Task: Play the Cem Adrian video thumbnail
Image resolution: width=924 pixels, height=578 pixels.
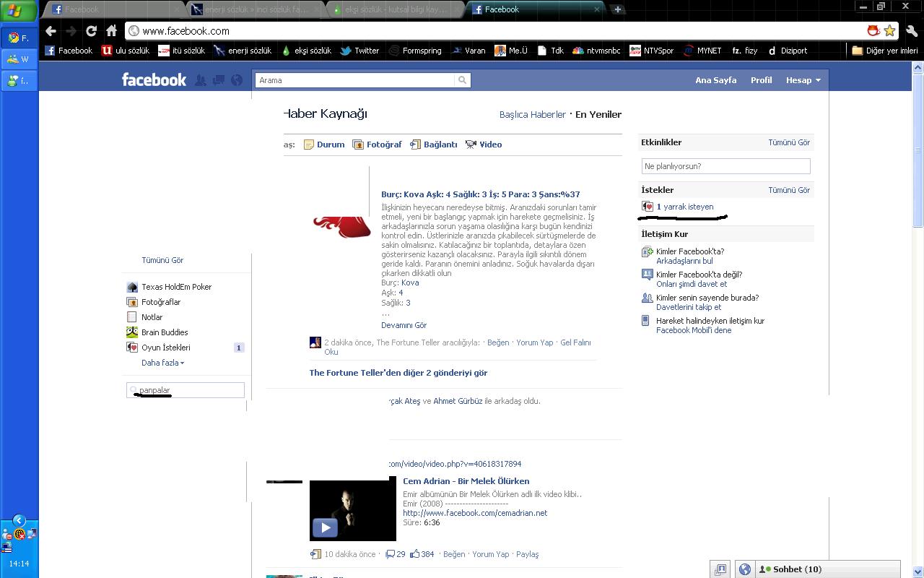Action: 353,510
